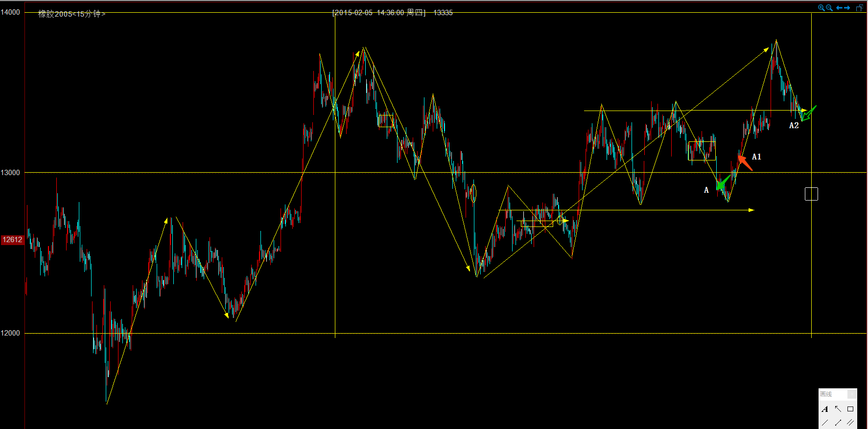Screen dimensions: 868x429
Task: Select the rectangle drawing tool
Action: [850, 409]
